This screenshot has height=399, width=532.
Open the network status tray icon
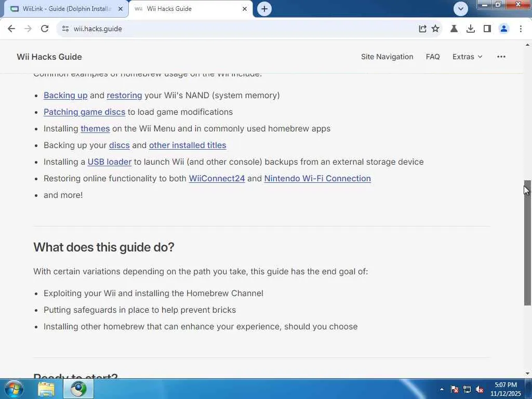tap(467, 389)
